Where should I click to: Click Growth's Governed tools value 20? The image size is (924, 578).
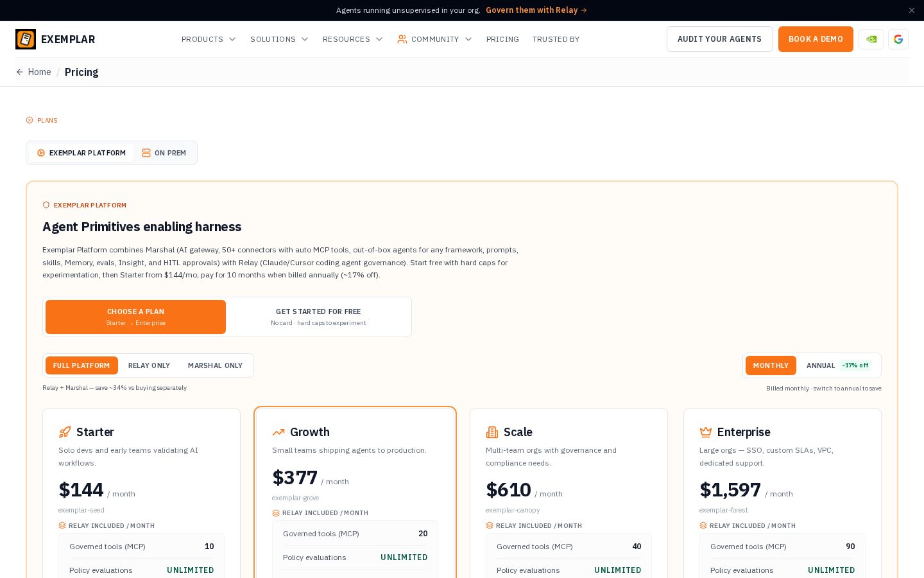423,534
